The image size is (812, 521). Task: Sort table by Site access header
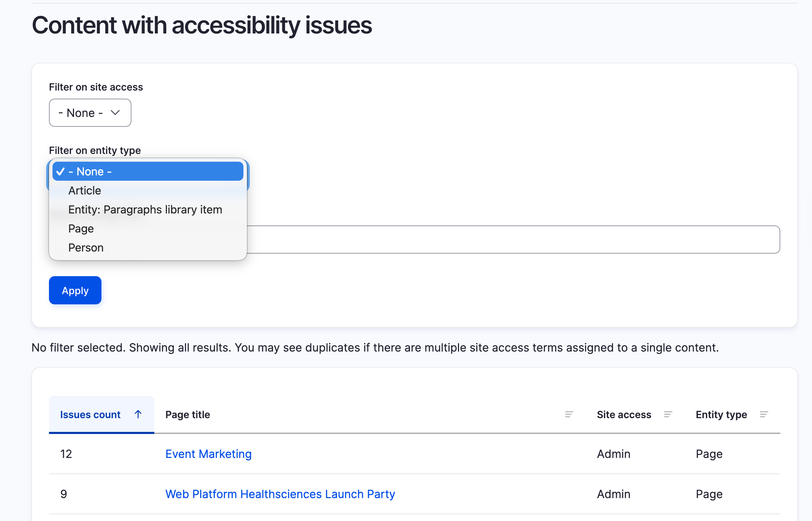624,415
